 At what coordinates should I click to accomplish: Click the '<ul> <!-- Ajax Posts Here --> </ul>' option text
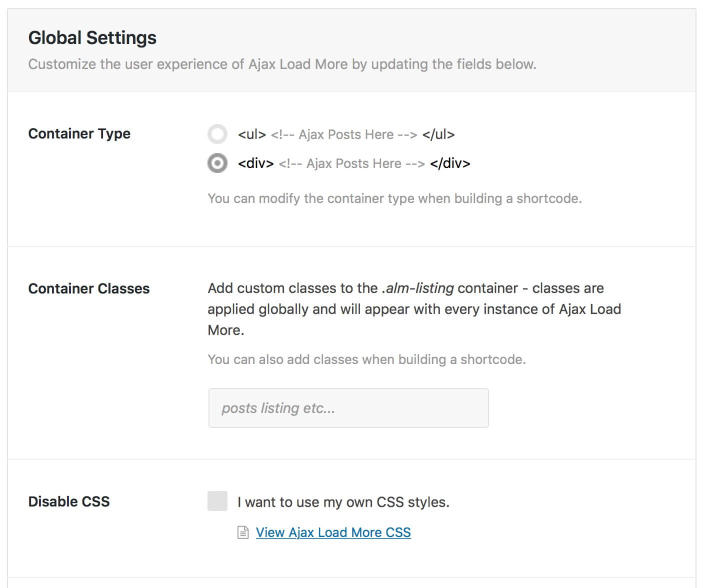(x=346, y=134)
